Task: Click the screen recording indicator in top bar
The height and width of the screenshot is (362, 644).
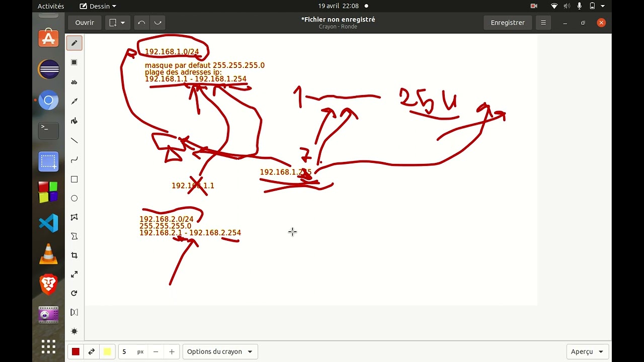Action: tap(534, 6)
